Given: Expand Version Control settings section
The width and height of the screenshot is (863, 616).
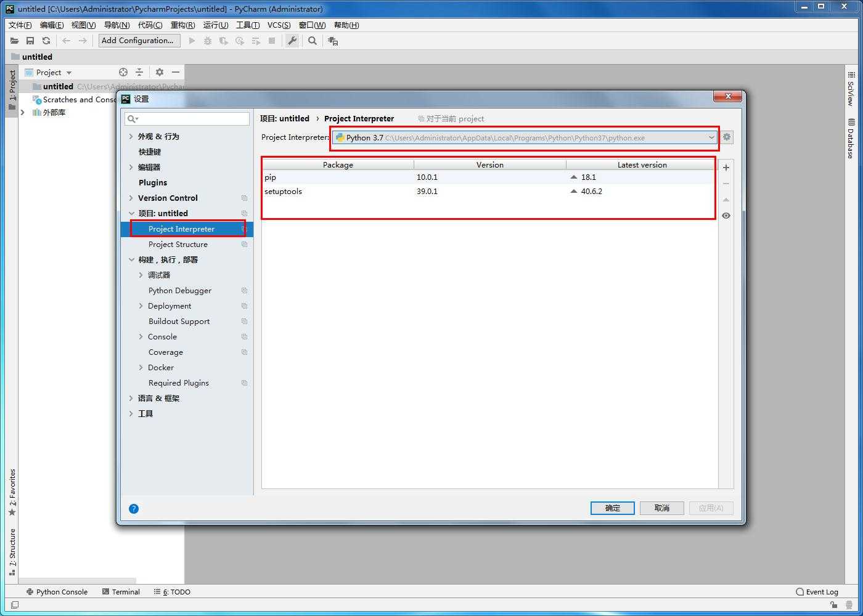Looking at the screenshot, I should point(131,198).
